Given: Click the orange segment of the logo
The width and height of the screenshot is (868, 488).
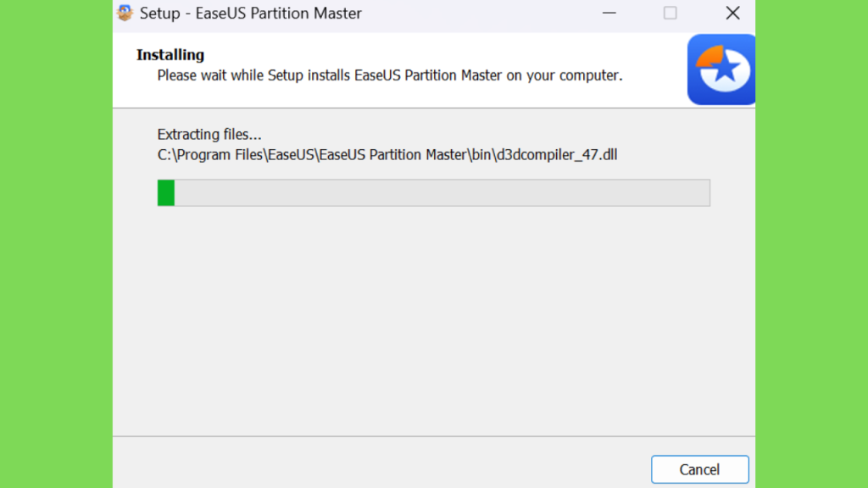Looking at the screenshot, I should coord(709,57).
